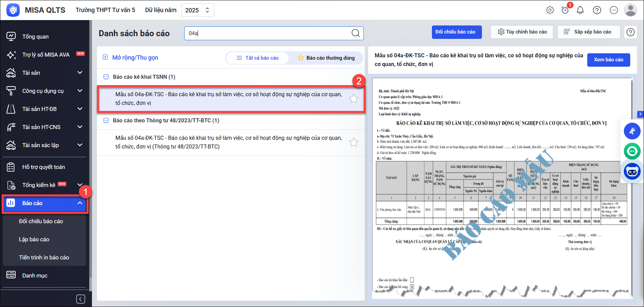Open the help icon beside Sắp xếp báo cáo
Screen dimensions: 644x307
(631, 32)
